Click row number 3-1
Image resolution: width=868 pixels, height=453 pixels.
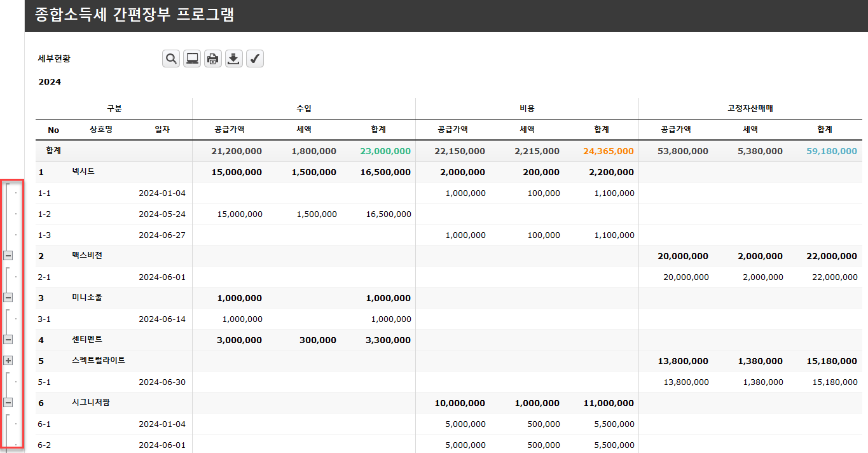click(45, 319)
